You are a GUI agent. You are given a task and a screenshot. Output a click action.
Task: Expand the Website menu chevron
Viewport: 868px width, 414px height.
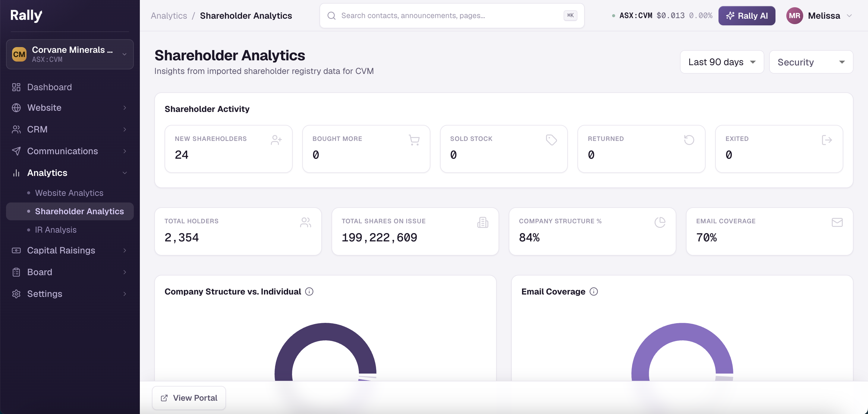tap(125, 108)
